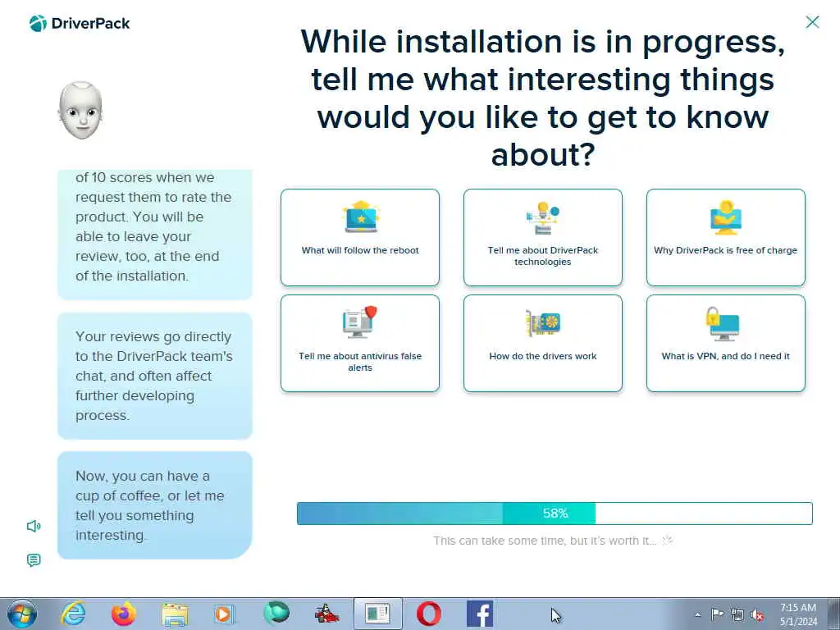Open Facebook taskbar icon

[479, 614]
